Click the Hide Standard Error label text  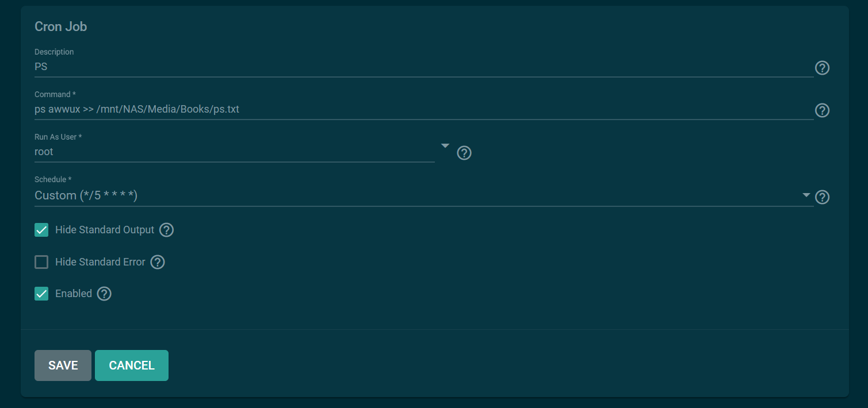tap(100, 262)
